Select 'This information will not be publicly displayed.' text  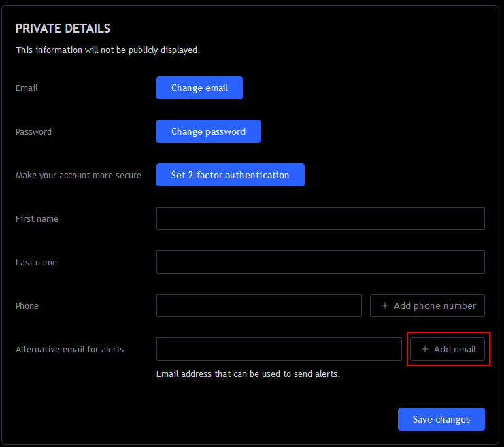[108, 50]
